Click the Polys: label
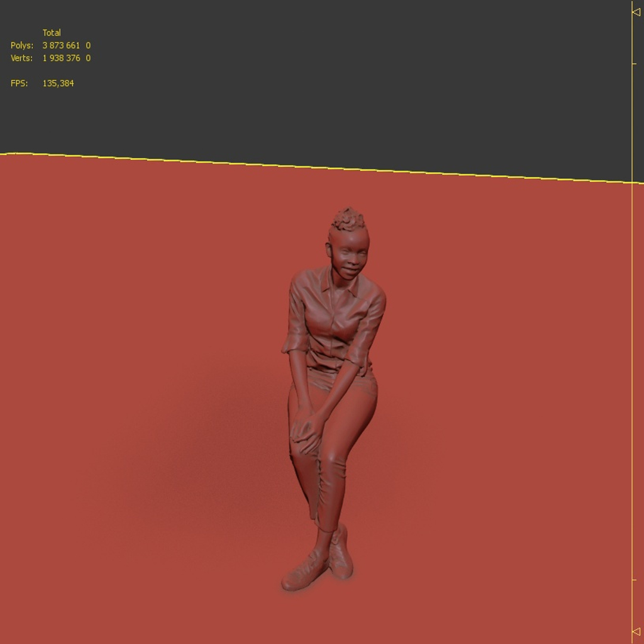644x644 pixels. pyautogui.click(x=22, y=45)
